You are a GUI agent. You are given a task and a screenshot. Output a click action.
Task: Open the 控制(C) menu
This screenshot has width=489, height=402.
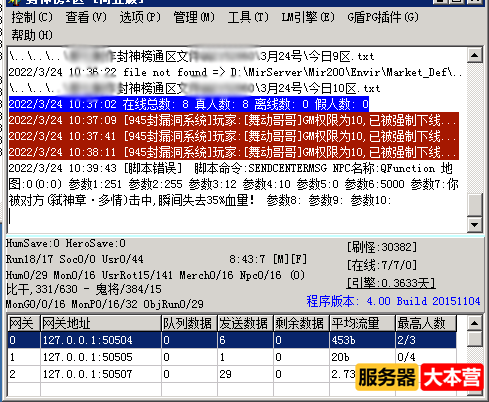[32, 17]
